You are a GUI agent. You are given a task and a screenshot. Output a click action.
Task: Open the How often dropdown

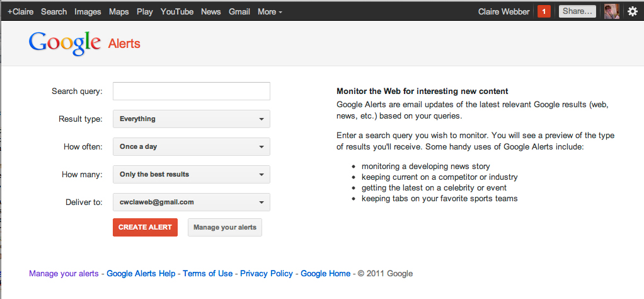click(x=192, y=146)
